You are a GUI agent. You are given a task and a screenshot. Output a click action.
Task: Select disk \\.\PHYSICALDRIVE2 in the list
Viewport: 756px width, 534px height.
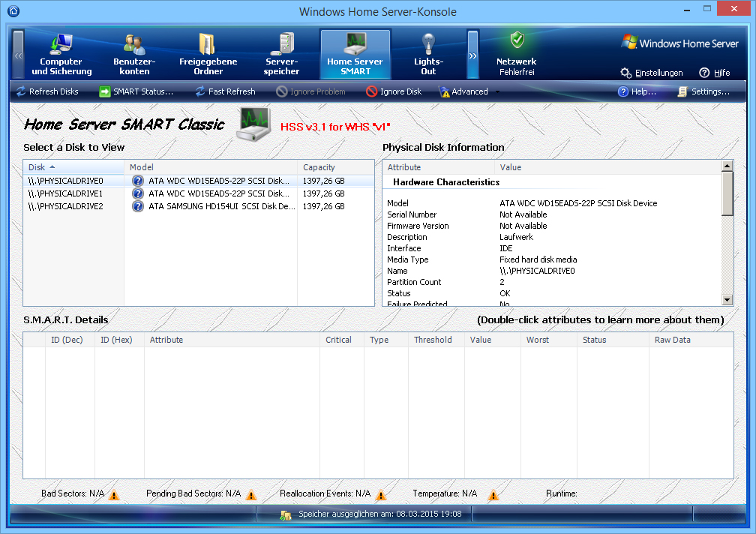coord(199,206)
